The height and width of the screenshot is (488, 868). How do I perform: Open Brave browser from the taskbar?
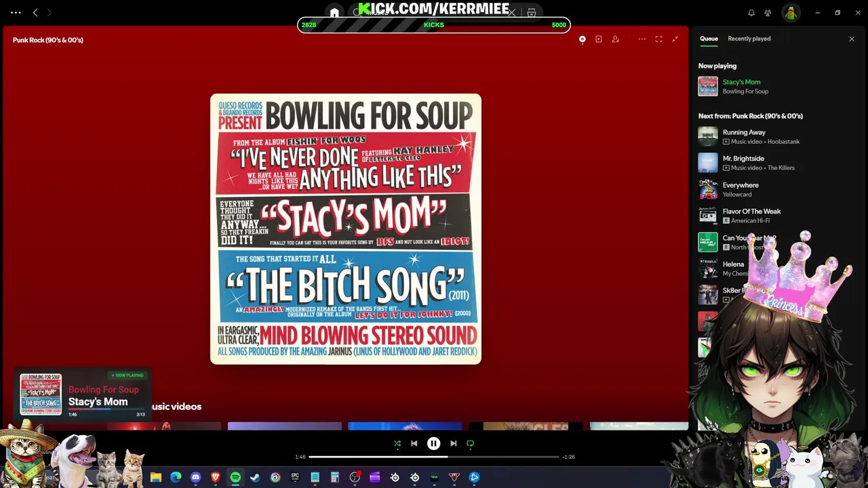click(216, 478)
